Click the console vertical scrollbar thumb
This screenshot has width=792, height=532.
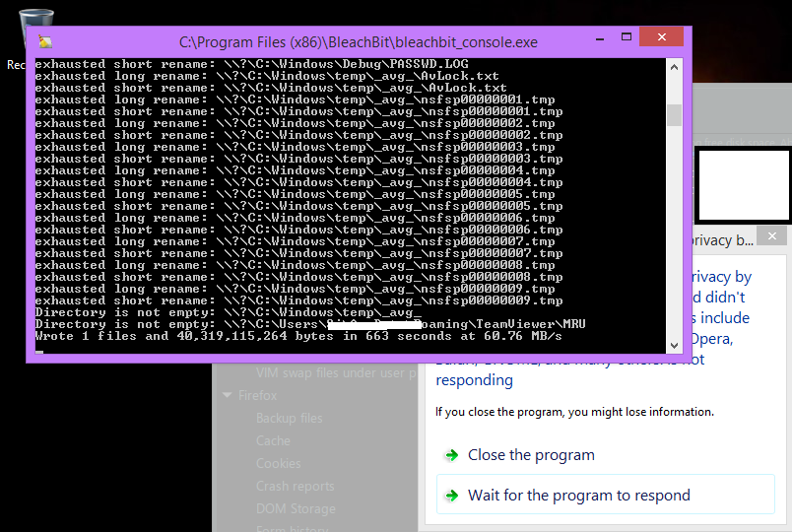[674, 115]
